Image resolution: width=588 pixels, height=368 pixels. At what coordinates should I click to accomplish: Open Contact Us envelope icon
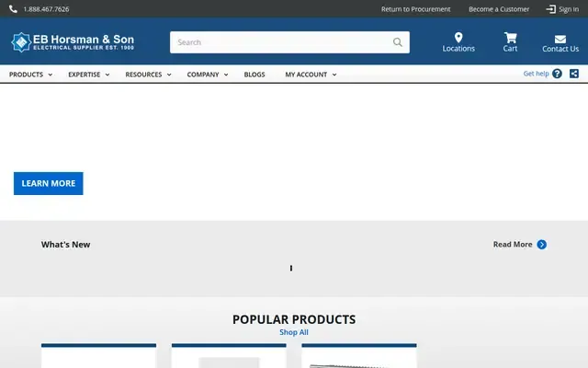[560, 39]
